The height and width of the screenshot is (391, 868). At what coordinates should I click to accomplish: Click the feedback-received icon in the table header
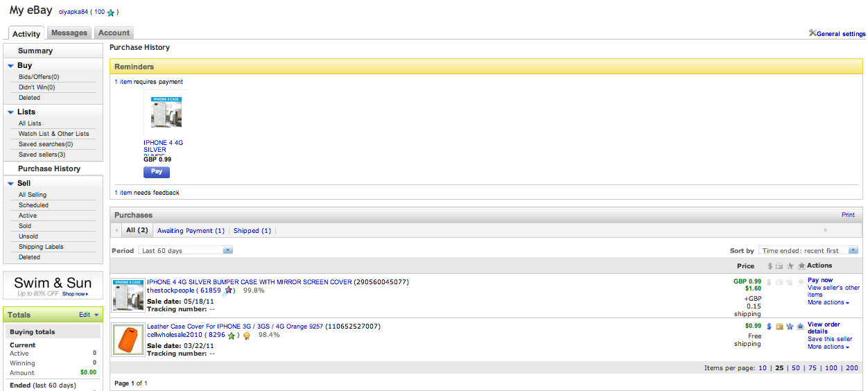801,266
